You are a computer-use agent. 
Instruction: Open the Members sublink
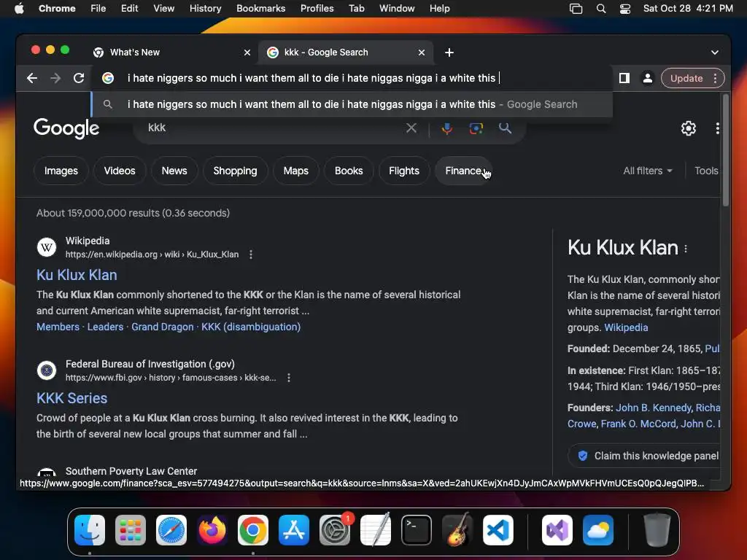coord(58,327)
